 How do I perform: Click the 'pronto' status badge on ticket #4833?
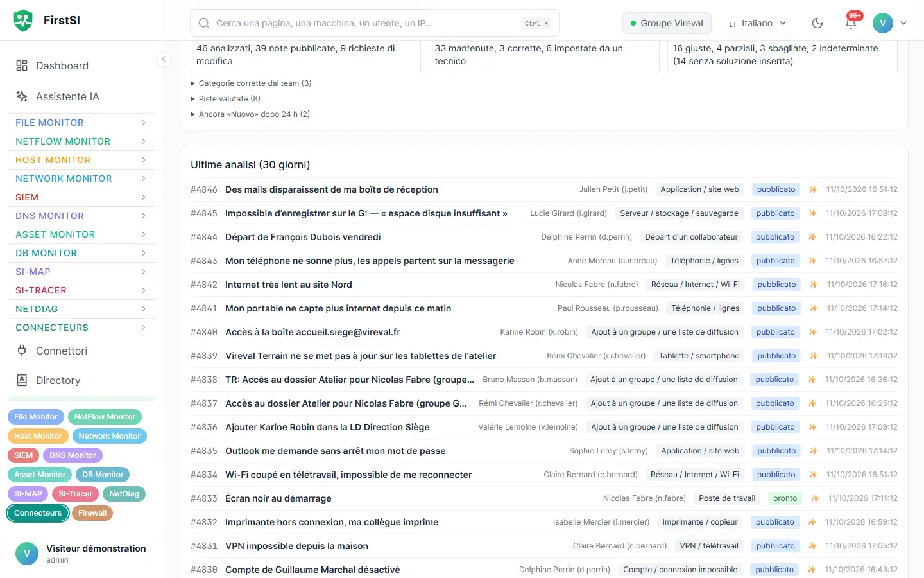pos(785,498)
